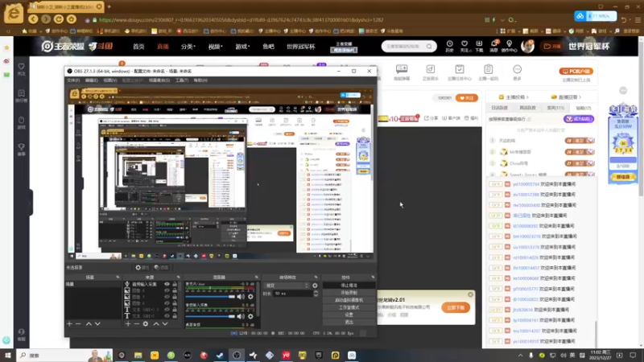Viewport: 644px width, 362px height.
Task: Toggle the lock on the last text source row
Action: pyautogui.click(x=175, y=316)
